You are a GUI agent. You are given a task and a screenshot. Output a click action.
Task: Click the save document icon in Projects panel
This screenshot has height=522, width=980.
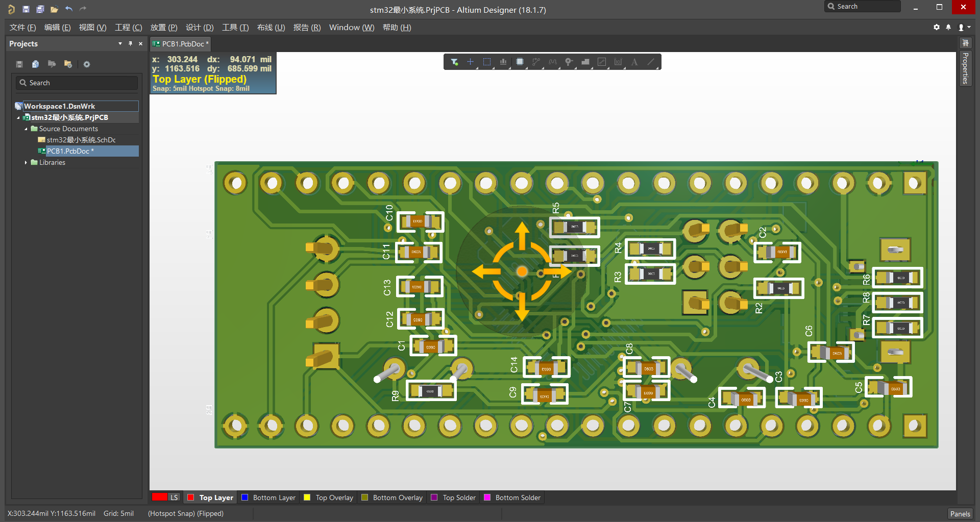click(x=19, y=64)
